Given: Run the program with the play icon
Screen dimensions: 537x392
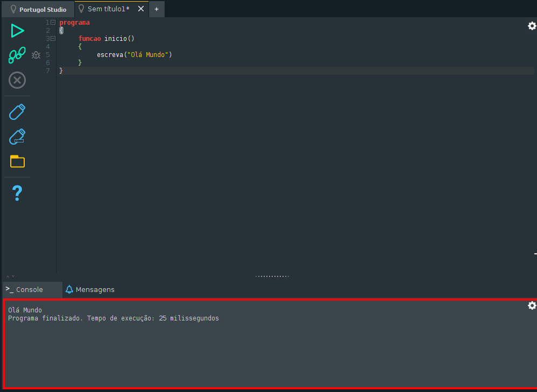Looking at the screenshot, I should pos(17,31).
